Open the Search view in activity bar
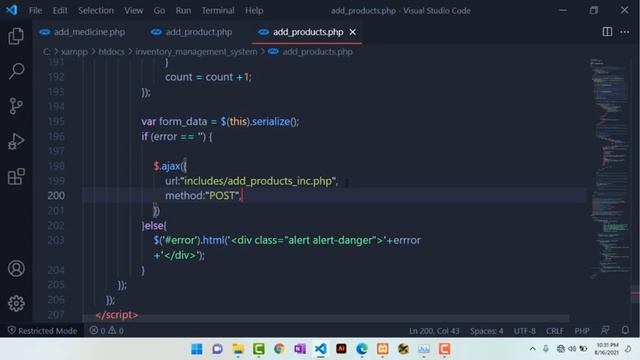This screenshot has width=640, height=360. click(16, 71)
